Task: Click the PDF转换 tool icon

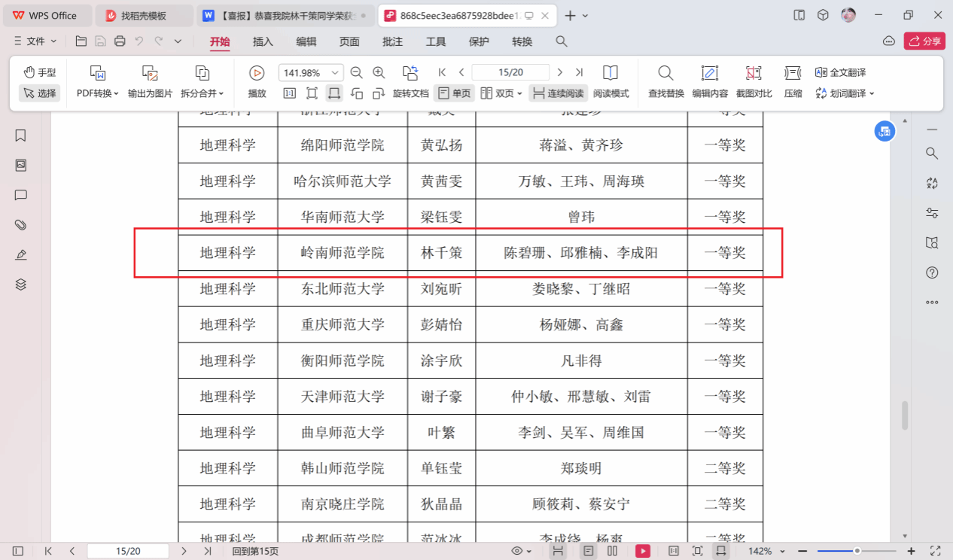Action: tap(97, 73)
